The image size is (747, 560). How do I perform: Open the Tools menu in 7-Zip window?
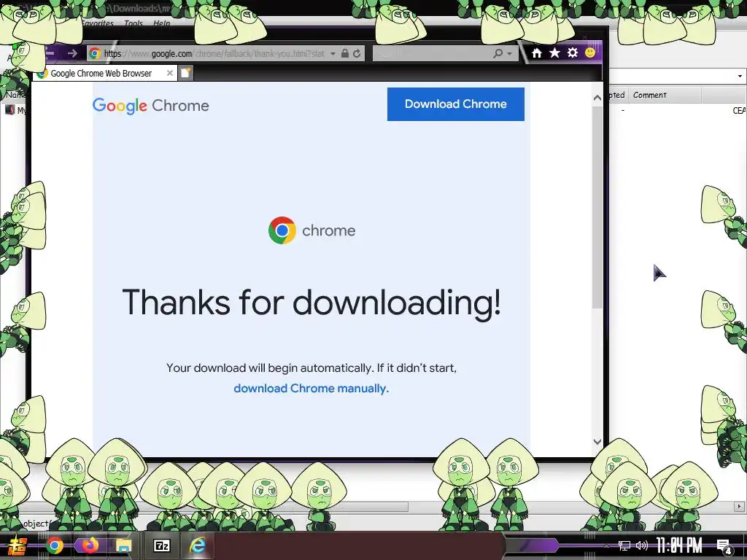pos(133,23)
